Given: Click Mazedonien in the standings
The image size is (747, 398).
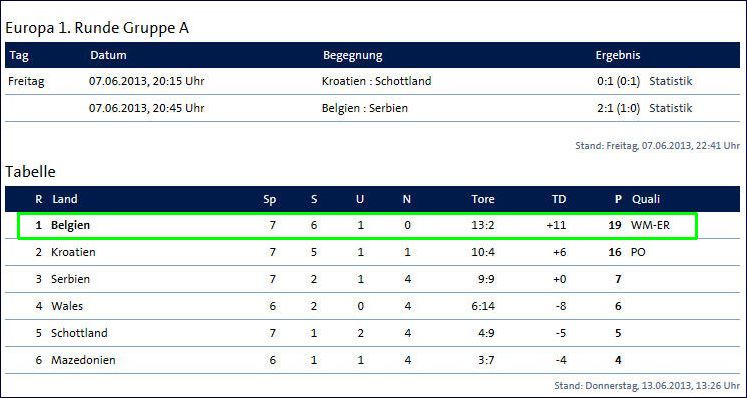Looking at the screenshot, I should [x=83, y=360].
